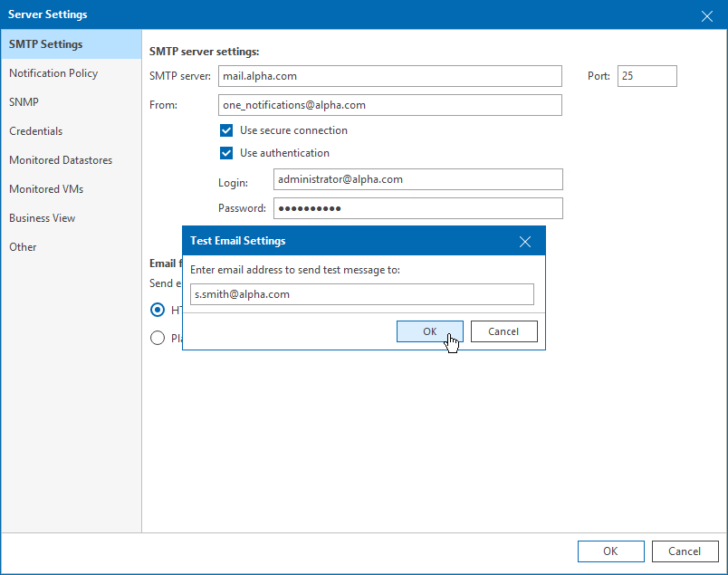Image resolution: width=728 pixels, height=575 pixels.
Task: Toggle Use secure connection checkbox
Action: [227, 130]
